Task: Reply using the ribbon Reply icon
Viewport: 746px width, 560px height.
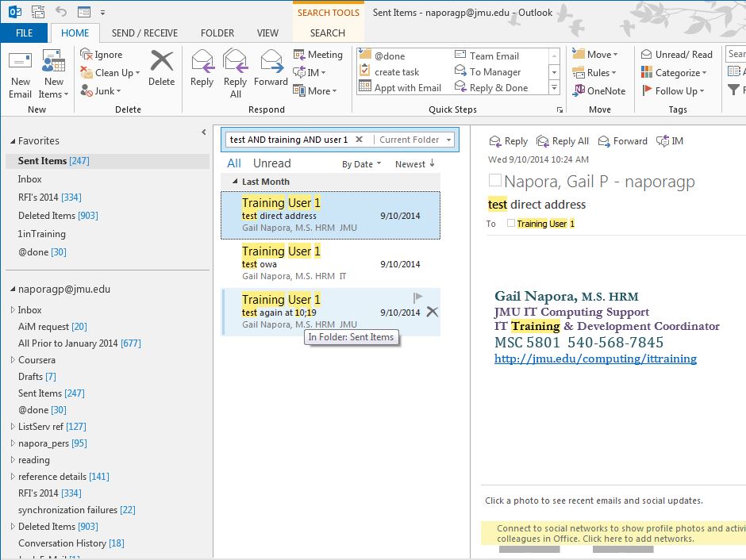Action: (x=202, y=68)
